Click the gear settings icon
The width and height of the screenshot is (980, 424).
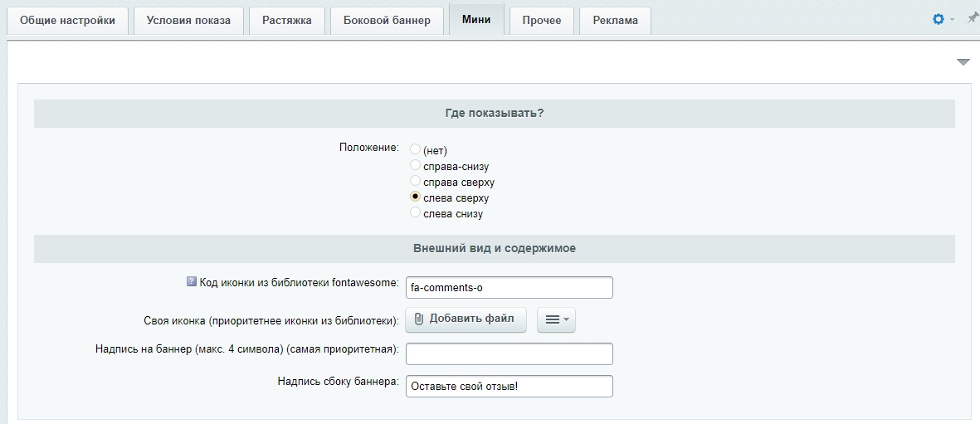point(939,19)
